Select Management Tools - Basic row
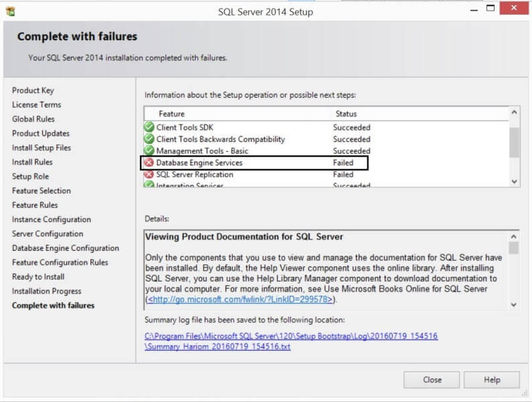This screenshot has height=402, width=532. pos(326,150)
